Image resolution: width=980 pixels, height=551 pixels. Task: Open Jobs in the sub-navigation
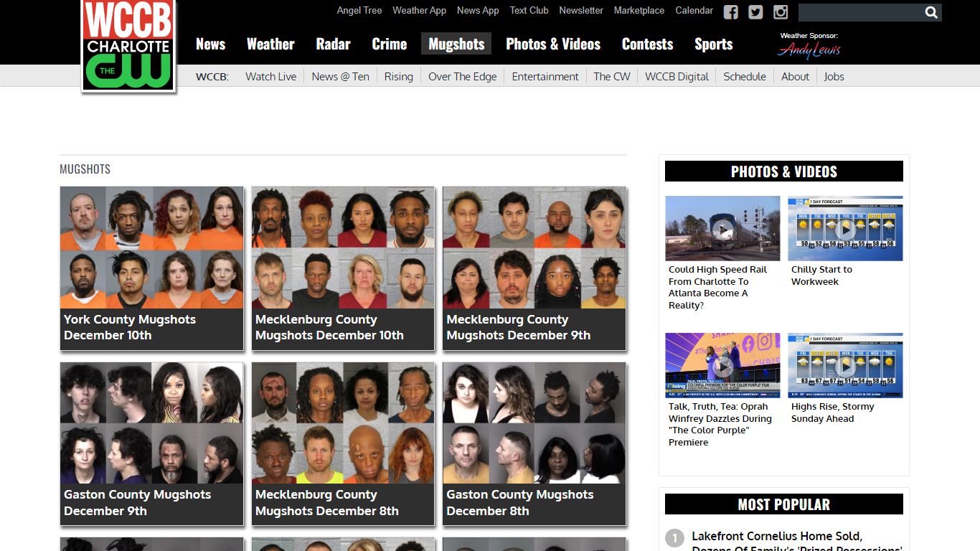point(834,76)
